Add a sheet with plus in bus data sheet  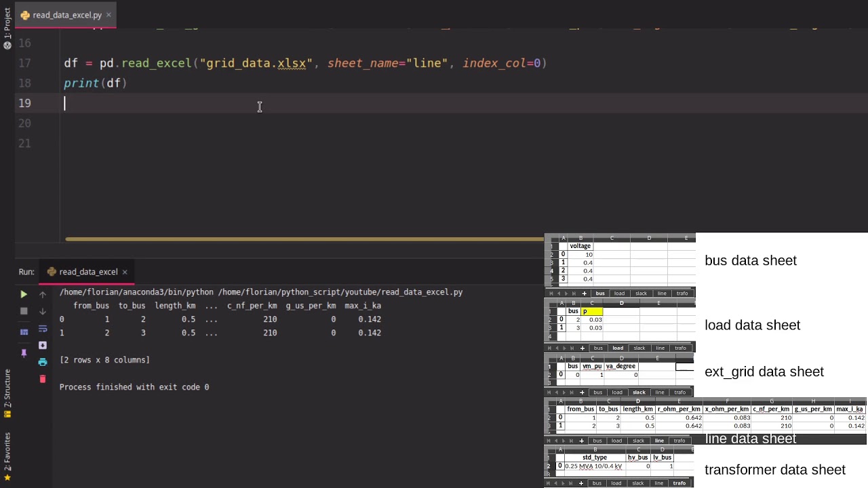click(x=584, y=293)
